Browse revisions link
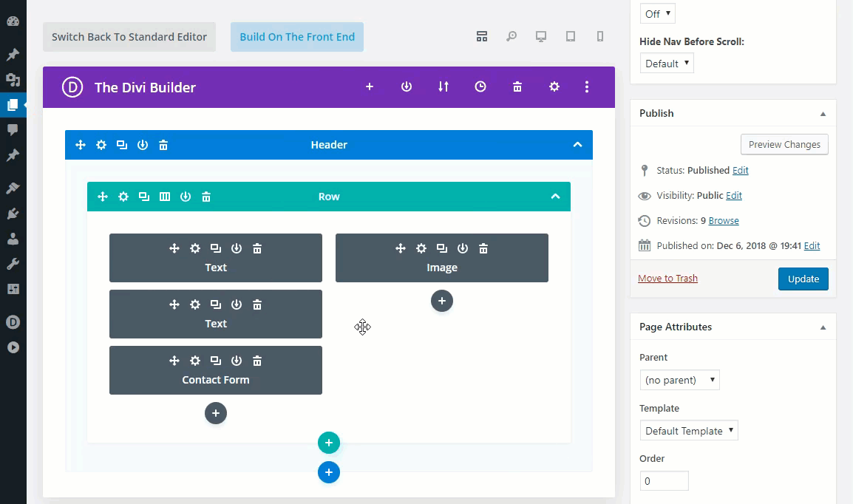 724,220
